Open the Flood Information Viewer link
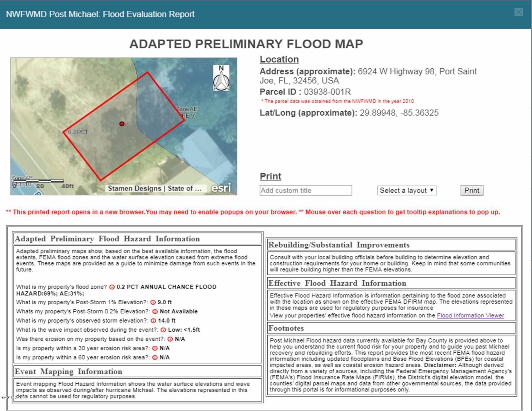The height and width of the screenshot is (411, 532). [470, 316]
